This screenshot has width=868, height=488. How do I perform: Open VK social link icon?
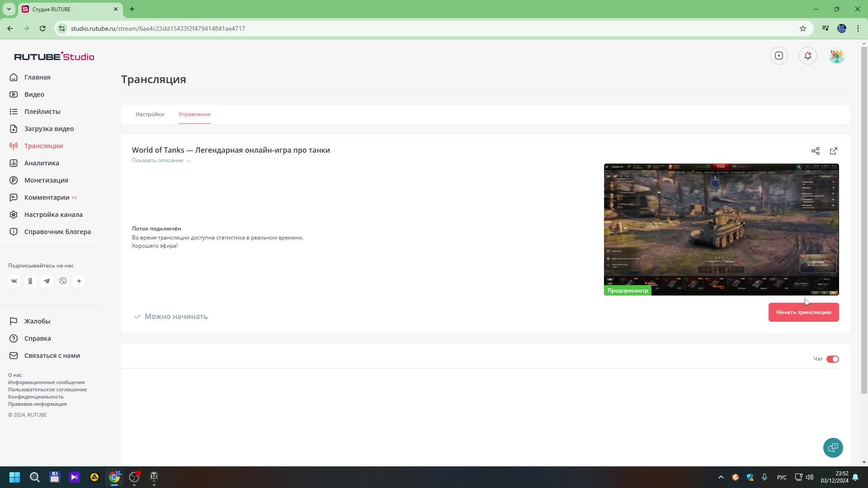point(14,281)
